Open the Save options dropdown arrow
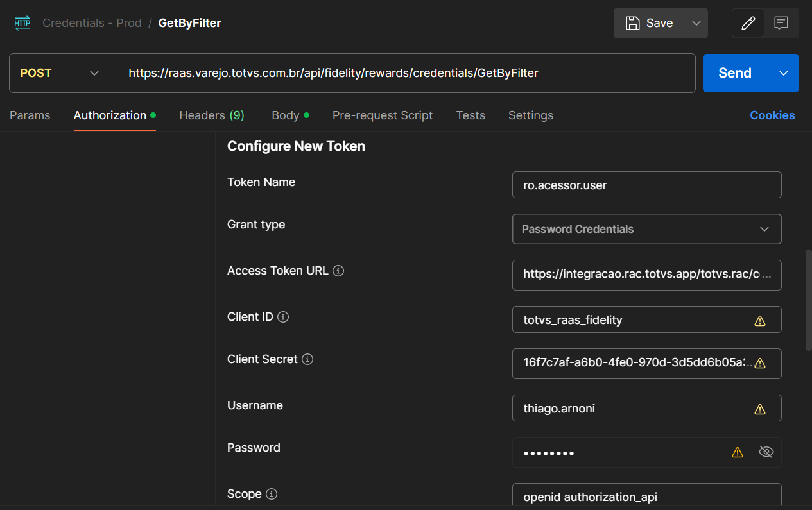This screenshot has height=510, width=812. point(696,23)
